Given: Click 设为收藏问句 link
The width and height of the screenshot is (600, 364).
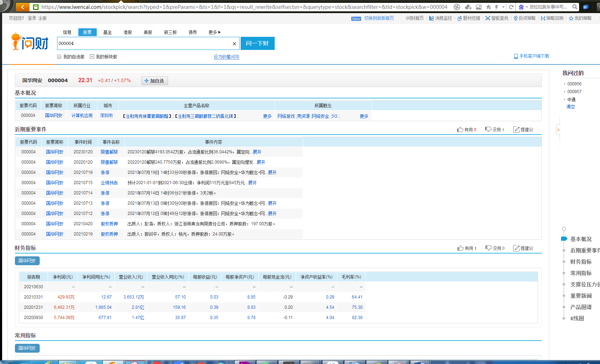Looking at the screenshot, I should pos(226,57).
